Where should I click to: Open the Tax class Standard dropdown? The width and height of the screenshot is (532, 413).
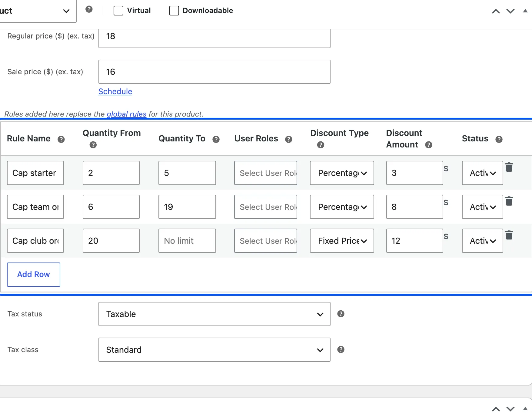pyautogui.click(x=214, y=350)
